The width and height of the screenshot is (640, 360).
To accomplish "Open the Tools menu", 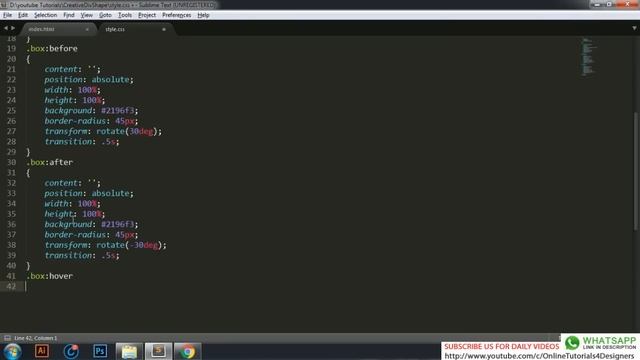I will click(125, 15).
